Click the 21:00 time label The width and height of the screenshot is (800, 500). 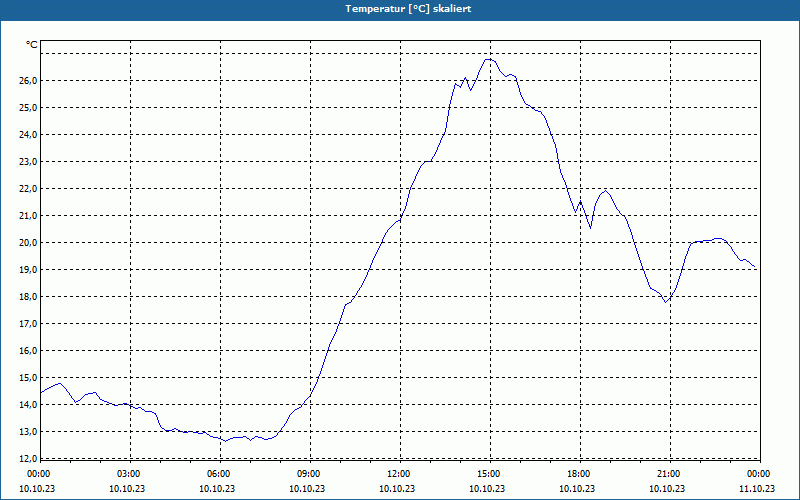click(x=667, y=474)
